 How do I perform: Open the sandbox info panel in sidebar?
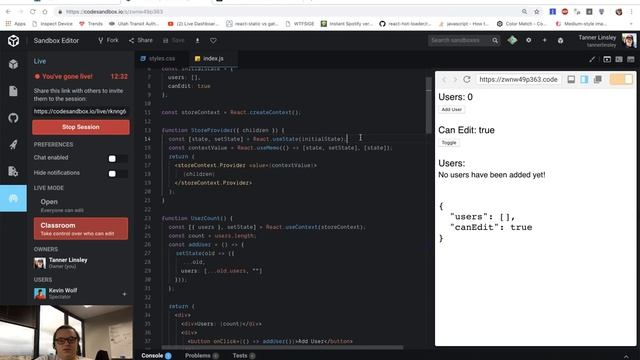[x=13, y=64]
